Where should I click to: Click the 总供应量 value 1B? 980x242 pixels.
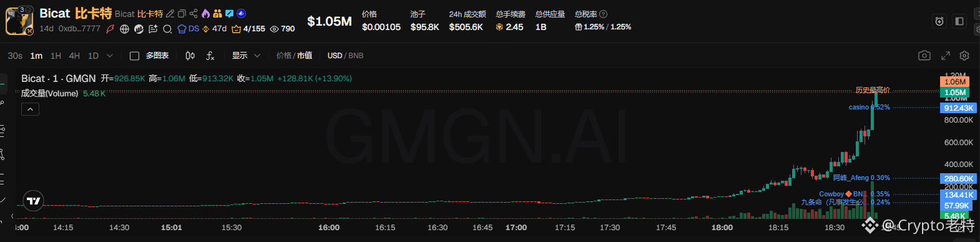coord(541,27)
